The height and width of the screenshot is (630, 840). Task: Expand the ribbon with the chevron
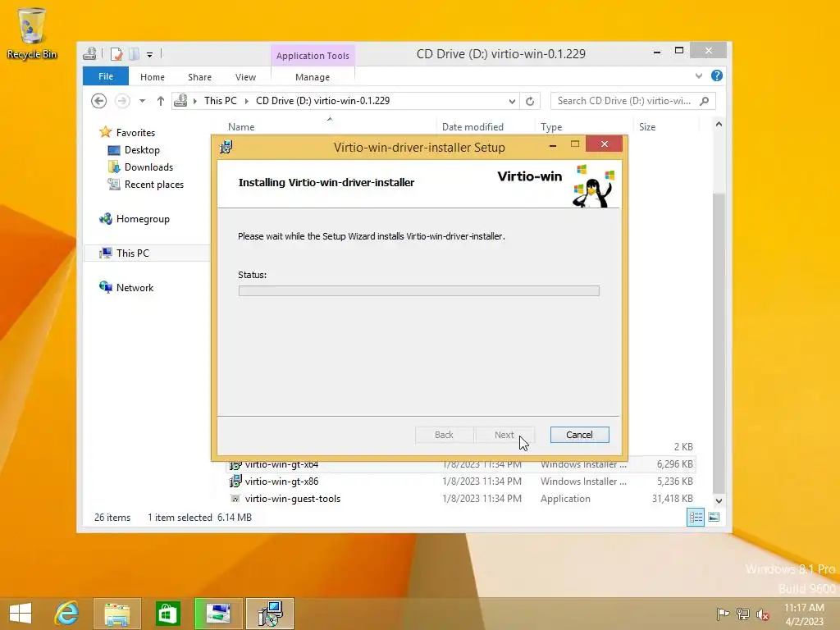click(x=699, y=76)
